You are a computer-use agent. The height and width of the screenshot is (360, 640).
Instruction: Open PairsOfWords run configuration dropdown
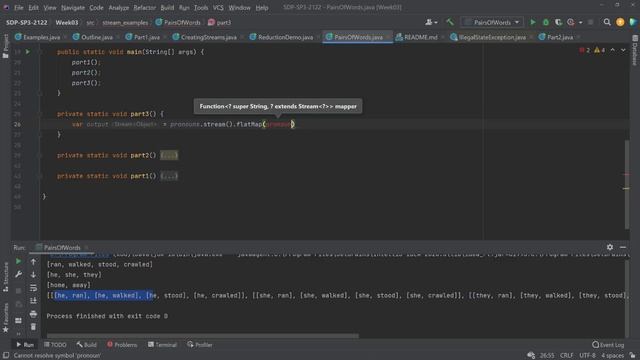492,22
